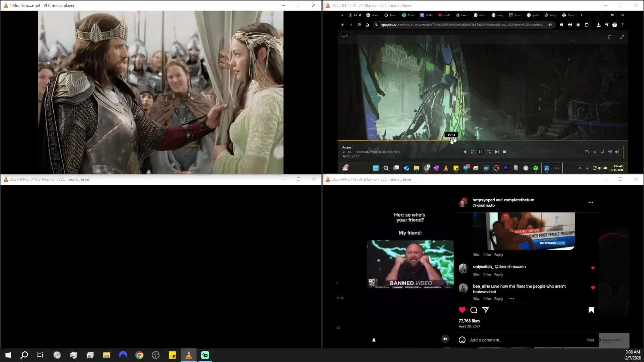
Task: Open the OBS Studio taskbar icon
Action: pos(156,355)
